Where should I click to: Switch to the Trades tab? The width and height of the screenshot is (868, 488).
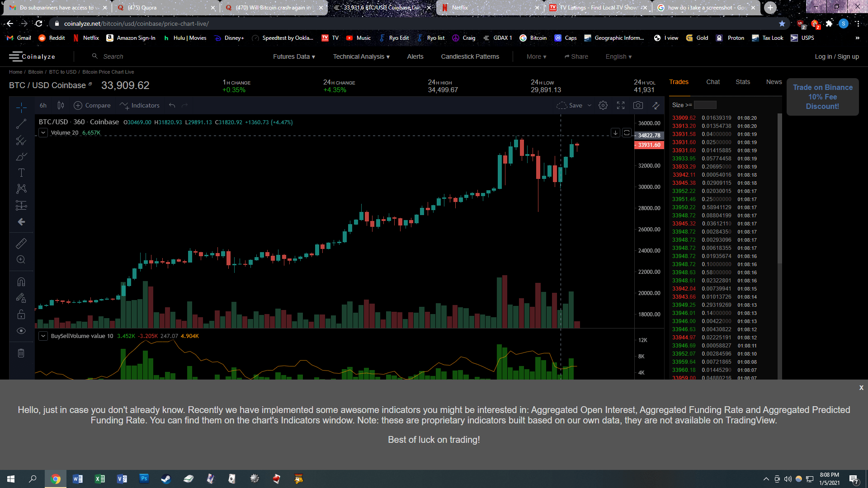[679, 82]
